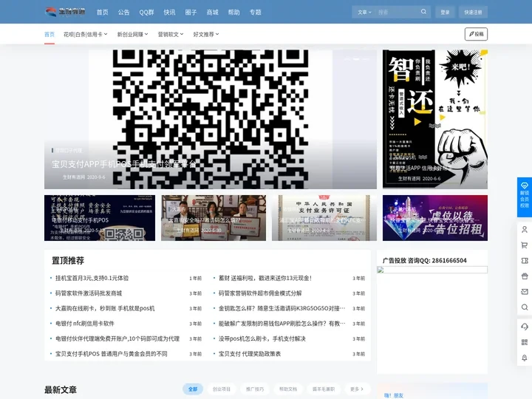The width and height of the screenshot is (532, 399).
Task: Select the 全部 filter tab
Action: (x=193, y=389)
